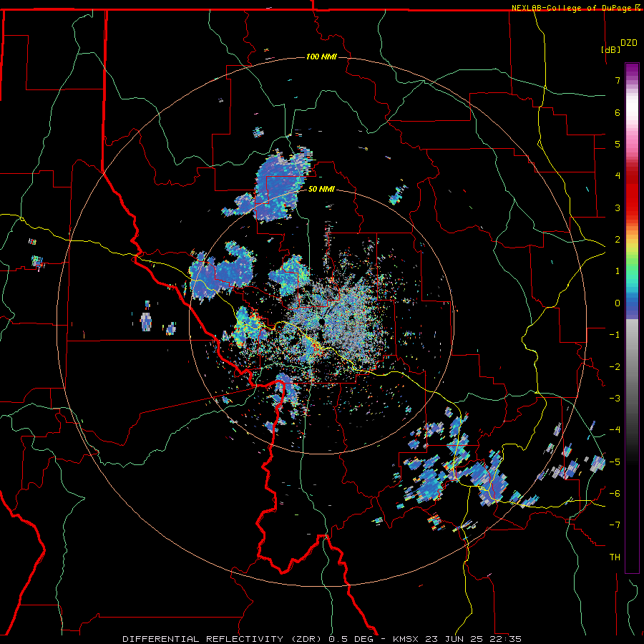Click the positive 3 scale value
Image resolution: width=644 pixels, height=644 pixels.
click(618, 208)
